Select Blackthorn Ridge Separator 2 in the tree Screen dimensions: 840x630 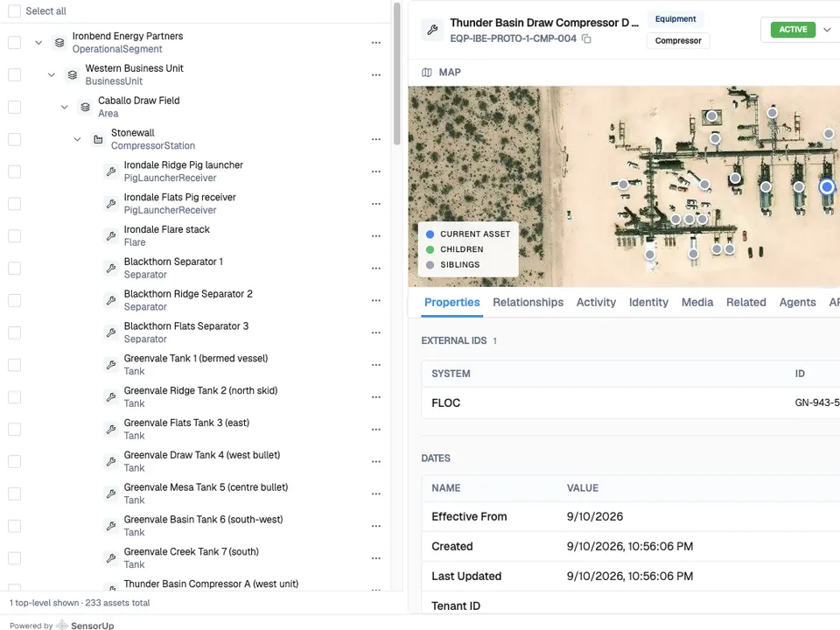tap(188, 294)
